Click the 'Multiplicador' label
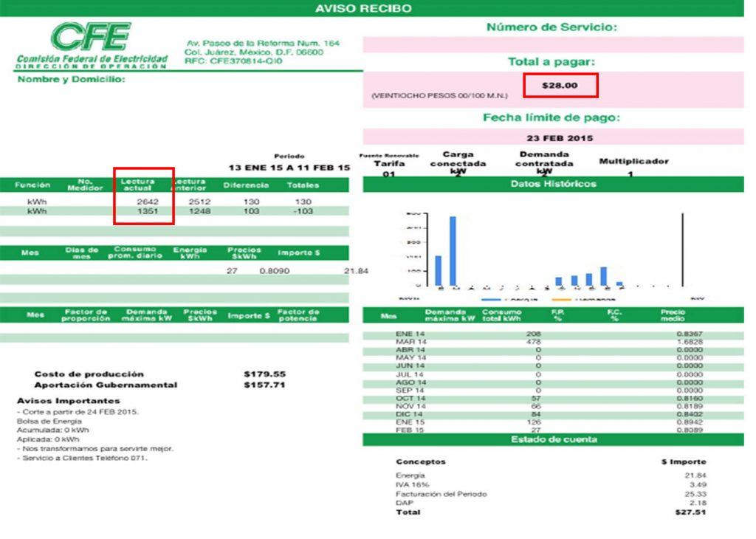This screenshot has width=756, height=539. pos(633,162)
